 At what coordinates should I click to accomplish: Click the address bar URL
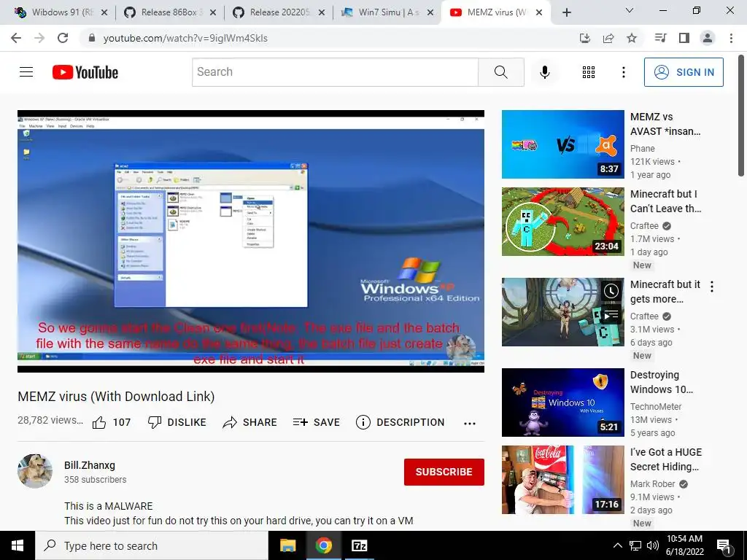point(185,38)
